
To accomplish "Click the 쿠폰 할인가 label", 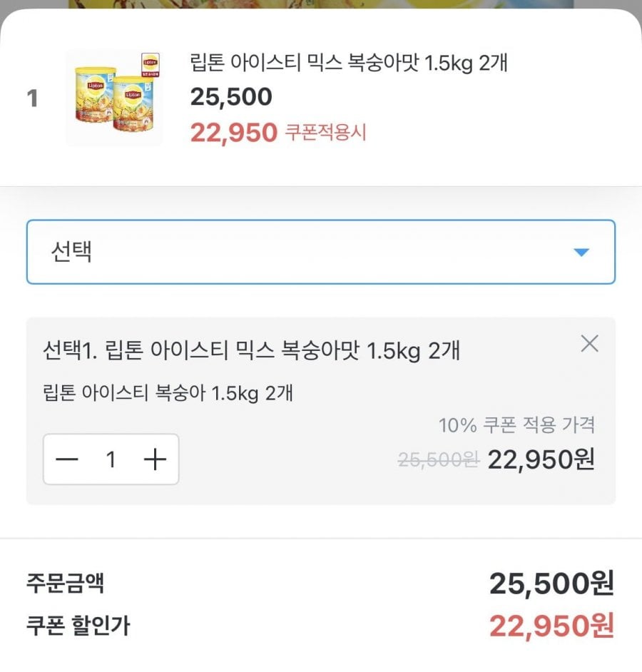I will (x=78, y=626).
